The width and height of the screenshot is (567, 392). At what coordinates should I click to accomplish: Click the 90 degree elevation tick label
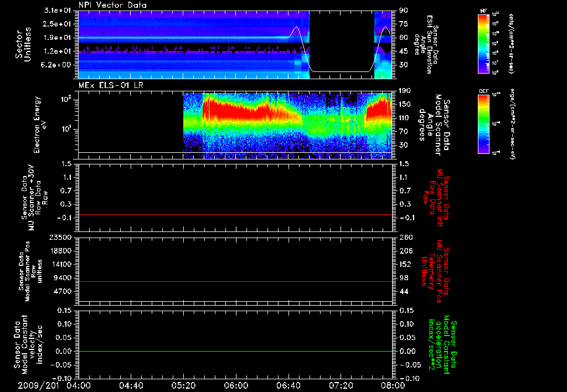[404, 11]
